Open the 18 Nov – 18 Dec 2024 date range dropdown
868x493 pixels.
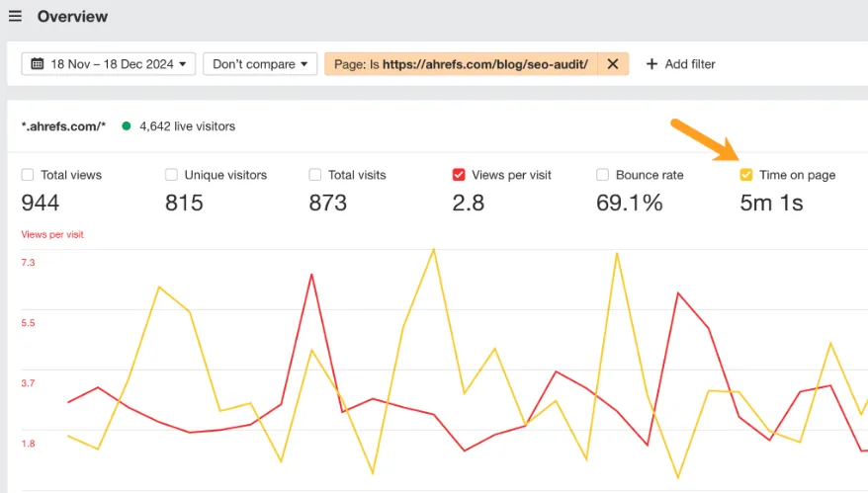(109, 63)
